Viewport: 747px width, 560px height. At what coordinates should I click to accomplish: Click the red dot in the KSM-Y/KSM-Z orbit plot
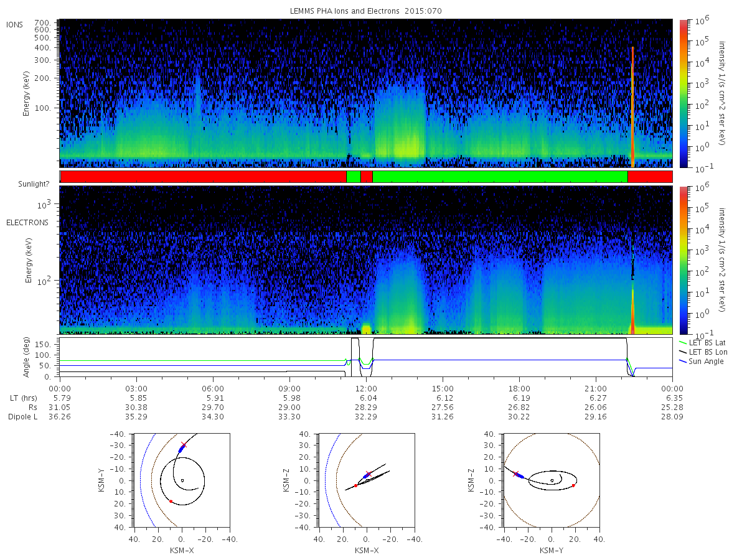pyautogui.click(x=573, y=485)
